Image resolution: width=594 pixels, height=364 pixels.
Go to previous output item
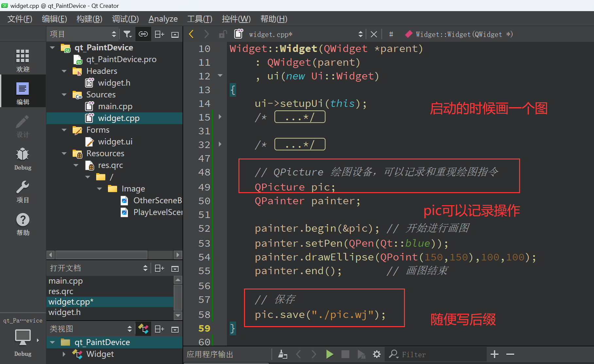click(298, 354)
